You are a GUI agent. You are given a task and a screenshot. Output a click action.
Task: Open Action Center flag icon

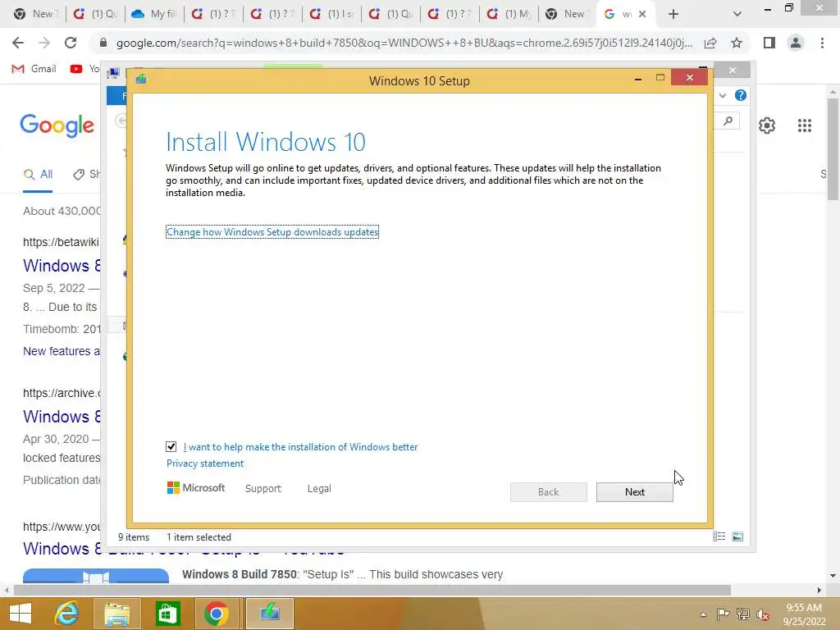point(723,614)
